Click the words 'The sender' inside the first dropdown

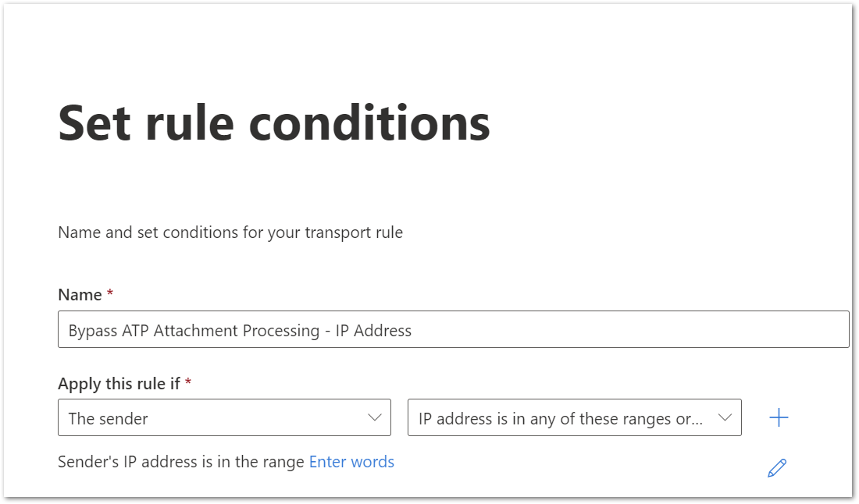click(x=108, y=419)
